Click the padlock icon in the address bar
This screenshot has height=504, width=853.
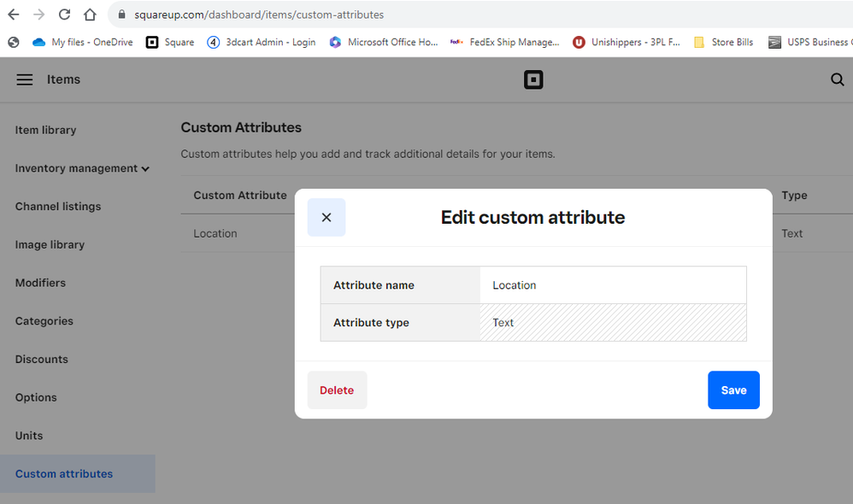tap(121, 15)
